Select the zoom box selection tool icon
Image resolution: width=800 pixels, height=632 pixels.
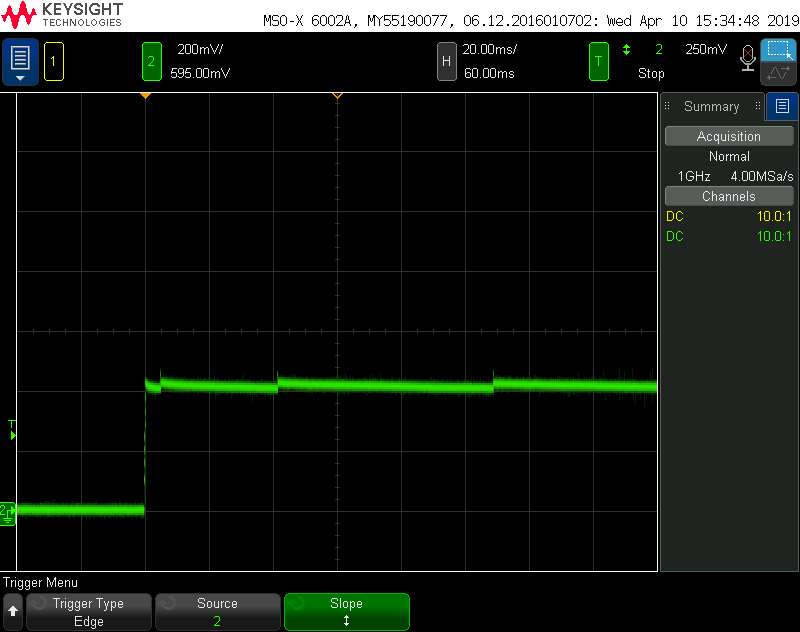778,50
